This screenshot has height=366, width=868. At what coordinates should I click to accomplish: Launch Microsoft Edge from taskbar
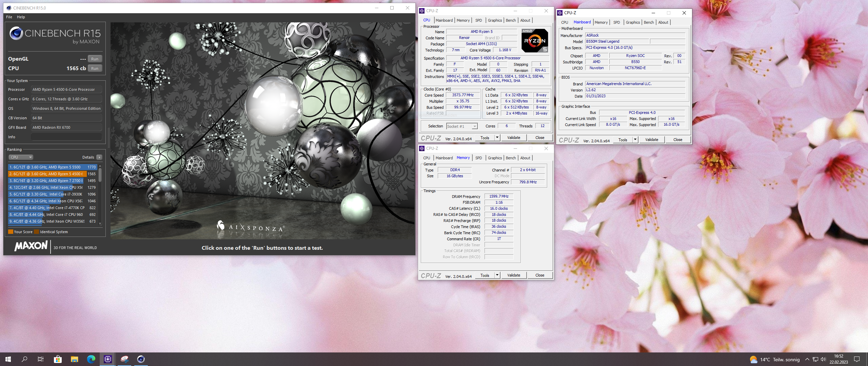(x=91, y=359)
